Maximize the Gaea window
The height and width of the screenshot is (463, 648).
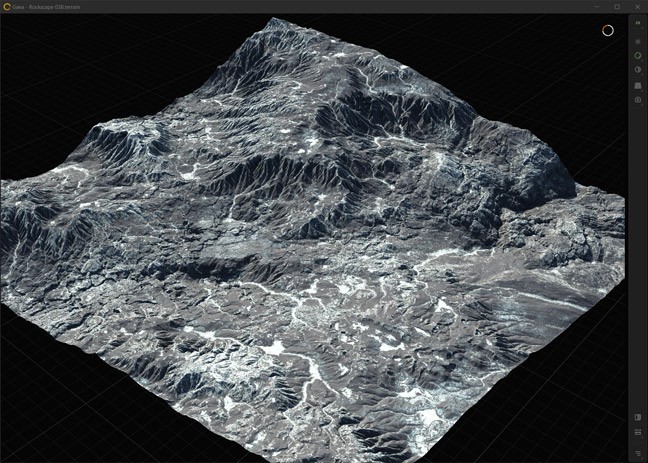[616, 6]
